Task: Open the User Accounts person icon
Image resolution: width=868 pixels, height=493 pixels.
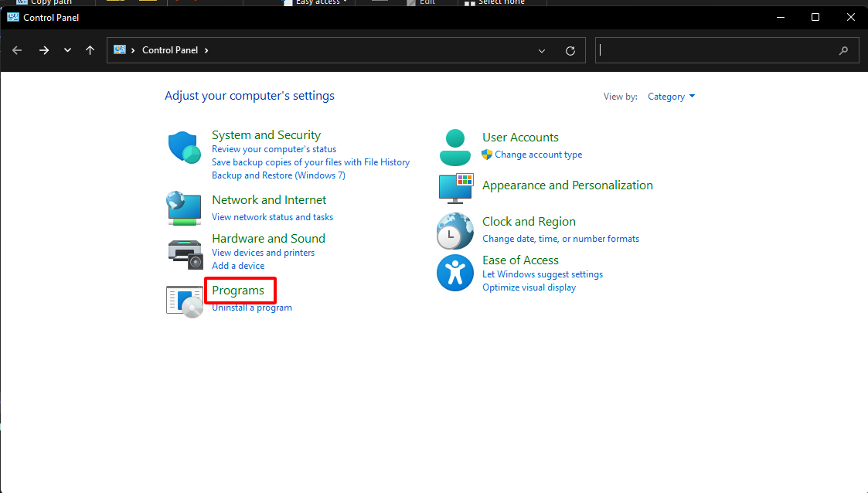Action: coord(455,147)
